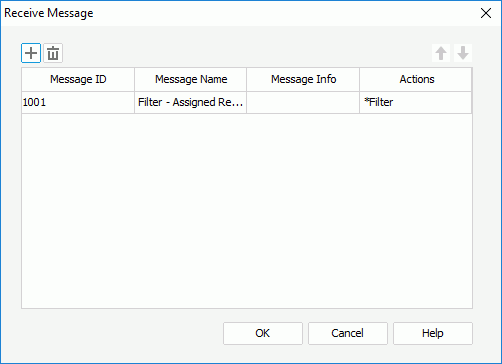The image size is (502, 364).
Task: Confirm the dialog with OK
Action: [263, 333]
